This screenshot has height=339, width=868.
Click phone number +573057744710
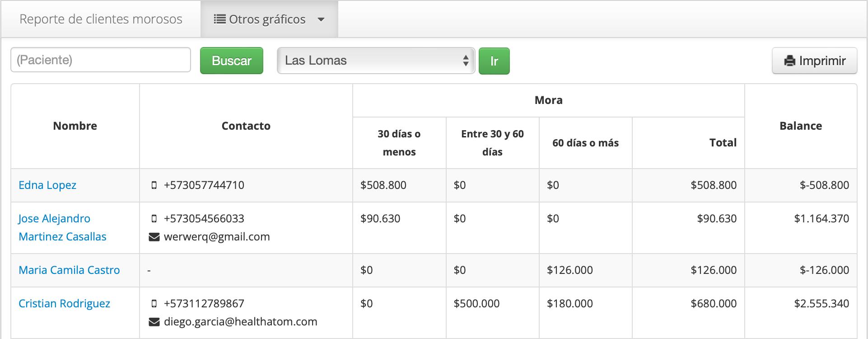204,185
